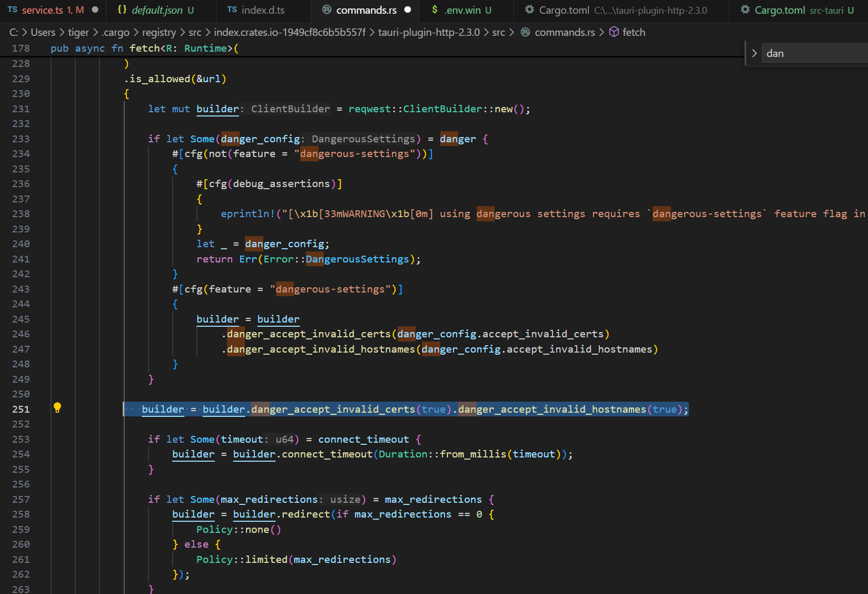Image resolution: width=868 pixels, height=594 pixels.
Task: Open the Cargo.toml src-tauri tab
Action: point(799,10)
